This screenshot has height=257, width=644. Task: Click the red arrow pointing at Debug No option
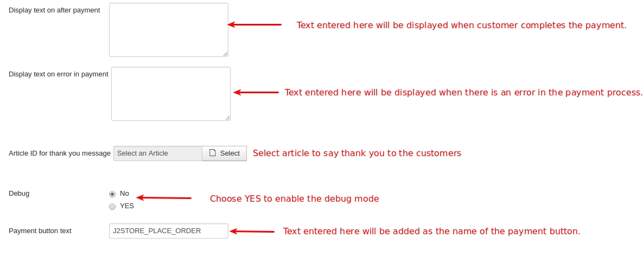[164, 198]
